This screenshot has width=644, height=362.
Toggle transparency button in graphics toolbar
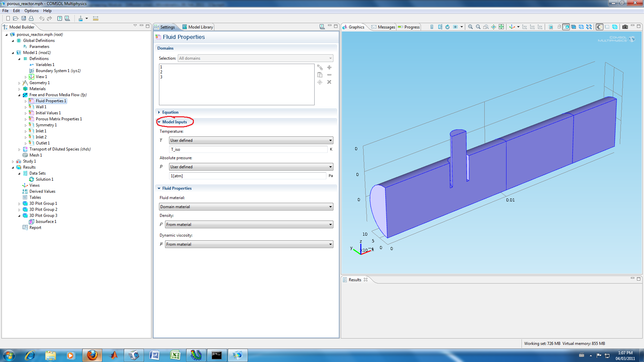tap(607, 27)
